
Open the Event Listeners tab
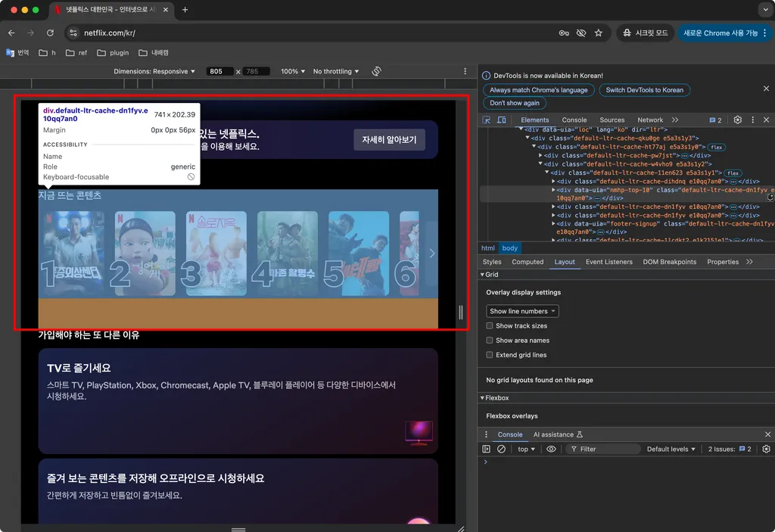click(x=609, y=262)
